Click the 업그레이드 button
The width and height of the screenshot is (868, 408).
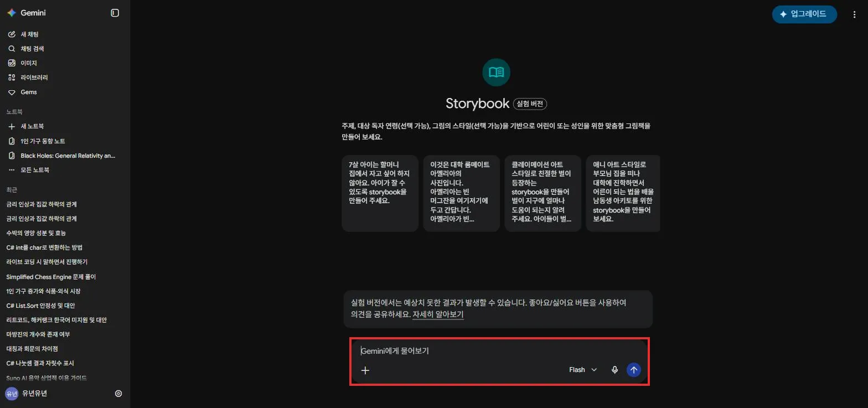pyautogui.click(x=804, y=14)
